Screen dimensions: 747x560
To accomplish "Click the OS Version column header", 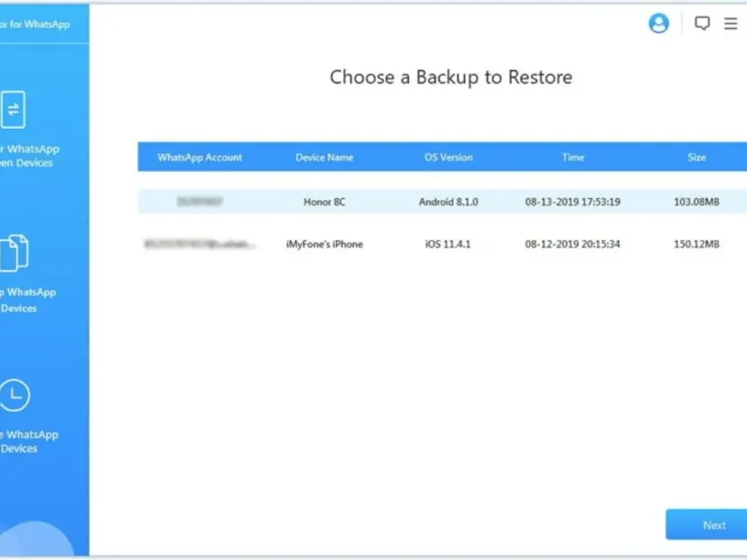I will (x=448, y=157).
